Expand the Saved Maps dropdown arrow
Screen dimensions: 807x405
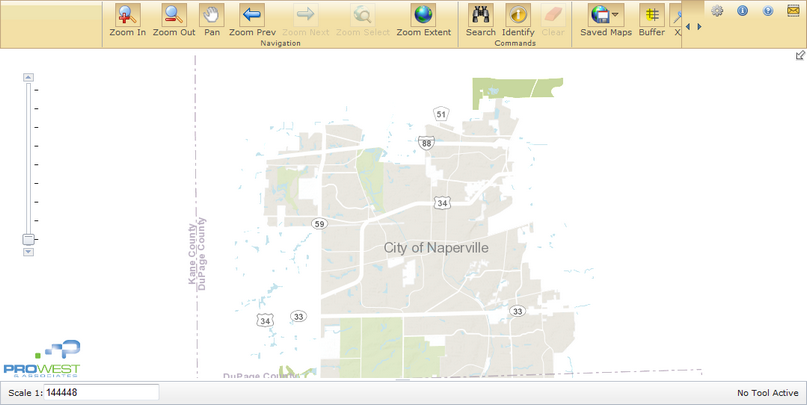click(x=616, y=14)
